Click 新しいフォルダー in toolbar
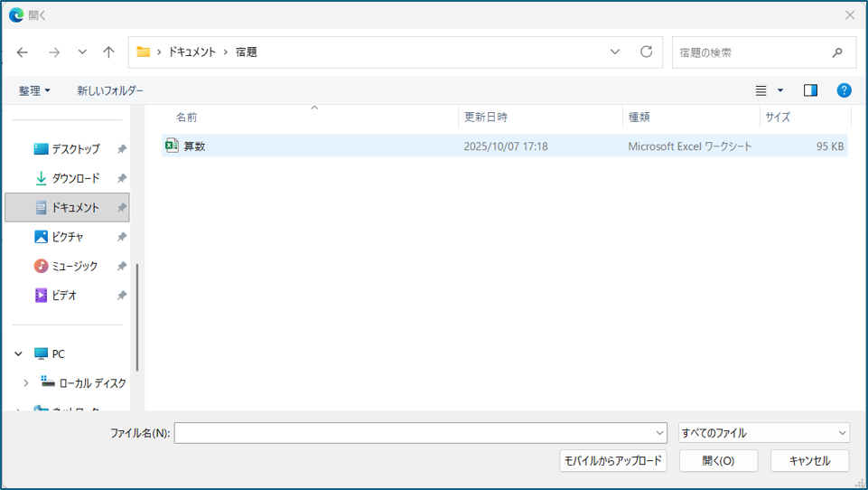Image resolution: width=868 pixels, height=490 pixels. pos(110,90)
